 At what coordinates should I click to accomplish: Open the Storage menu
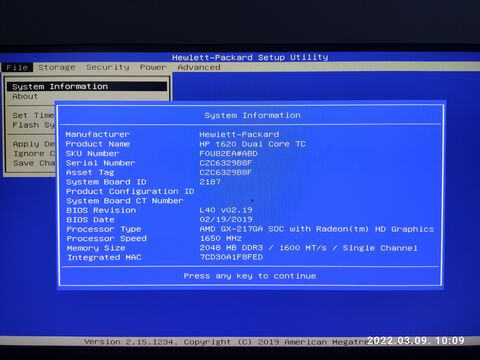[x=57, y=67]
